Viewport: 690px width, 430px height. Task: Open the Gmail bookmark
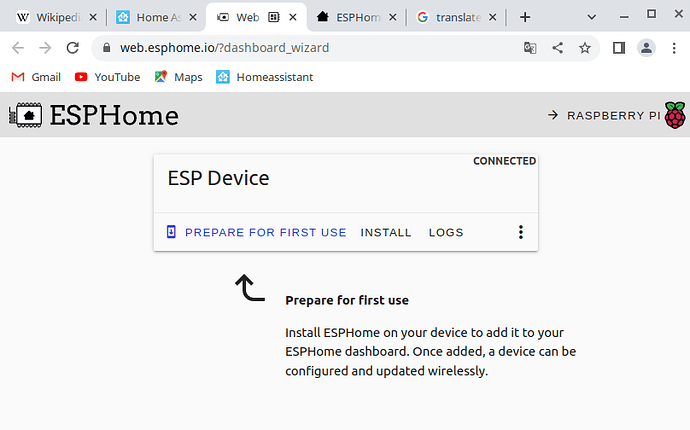click(x=36, y=77)
